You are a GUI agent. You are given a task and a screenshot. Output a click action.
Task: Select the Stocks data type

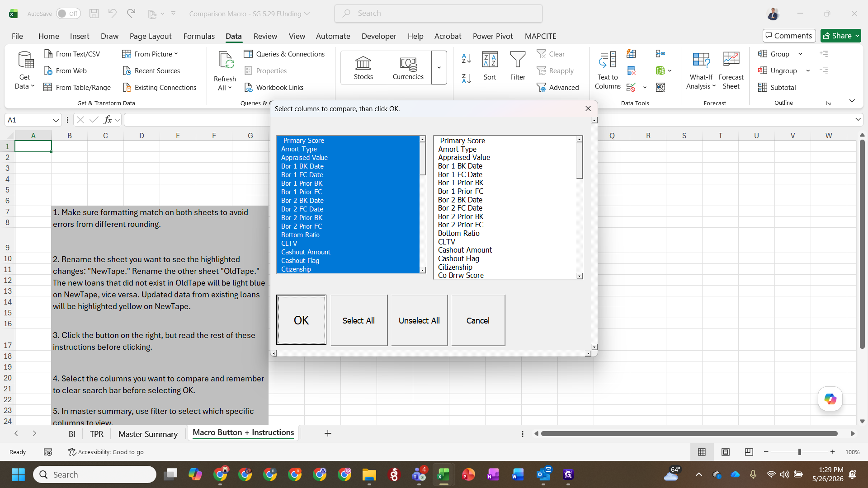[363, 68]
